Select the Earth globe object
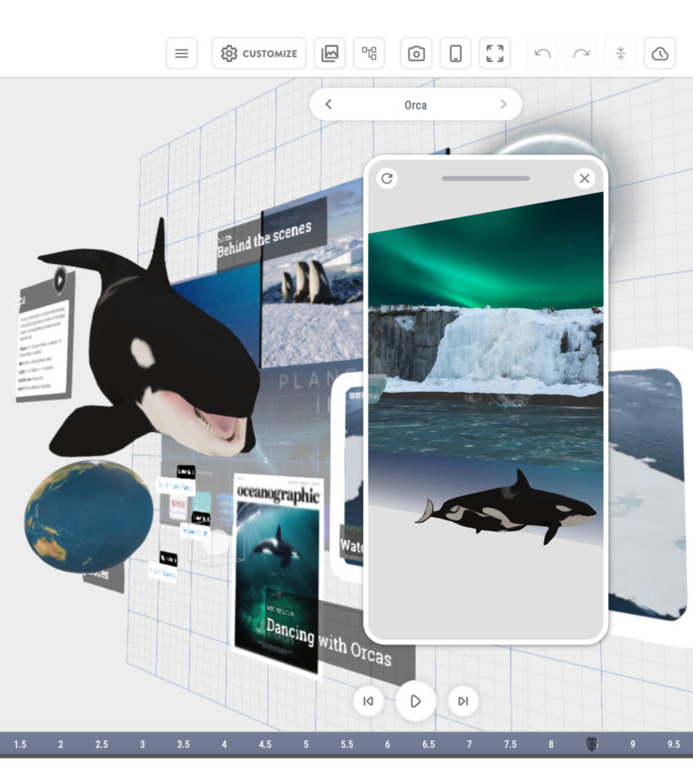693x784 pixels. pos(89,516)
